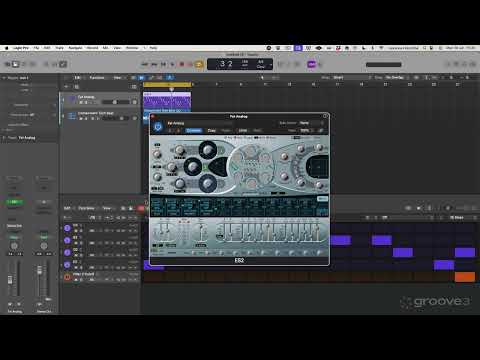Click ES2 oscillator 3 wave knob
This screenshot has height=360, width=480.
click(x=207, y=183)
